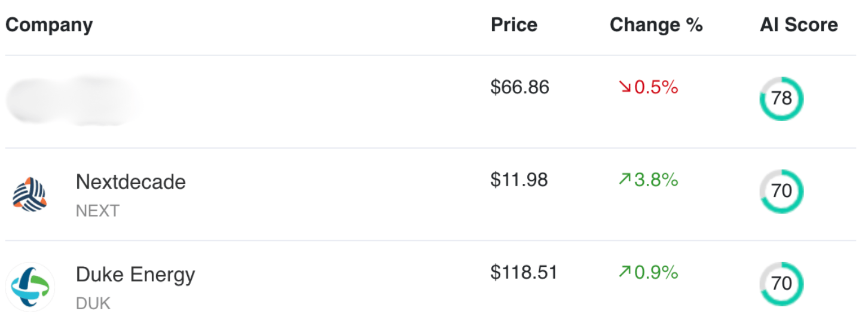This screenshot has width=868, height=320.
Task: Click the Nextdecade company logo
Action: coord(30,195)
